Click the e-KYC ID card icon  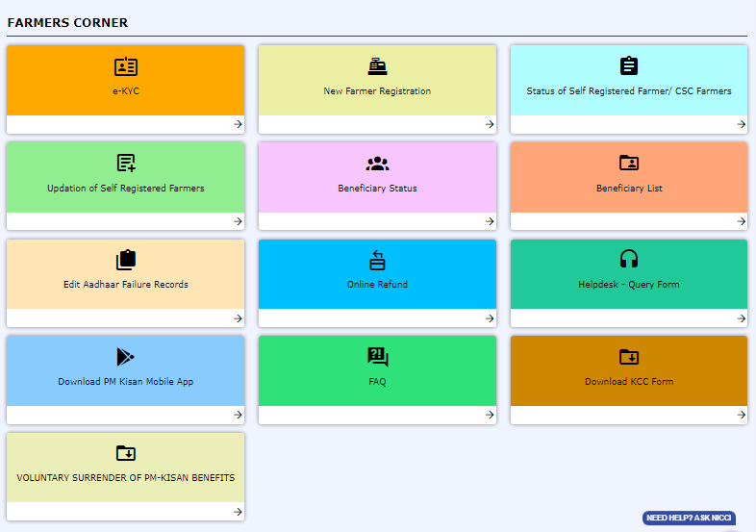(126, 66)
